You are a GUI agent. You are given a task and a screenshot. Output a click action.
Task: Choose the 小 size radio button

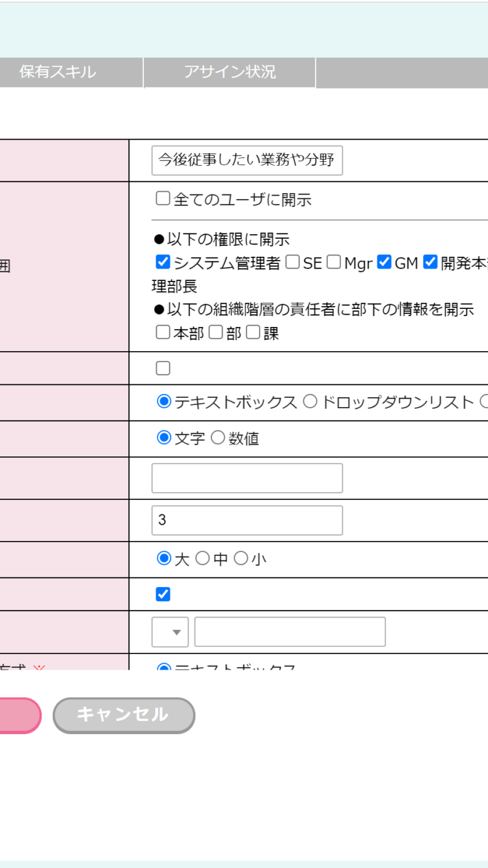point(241,559)
